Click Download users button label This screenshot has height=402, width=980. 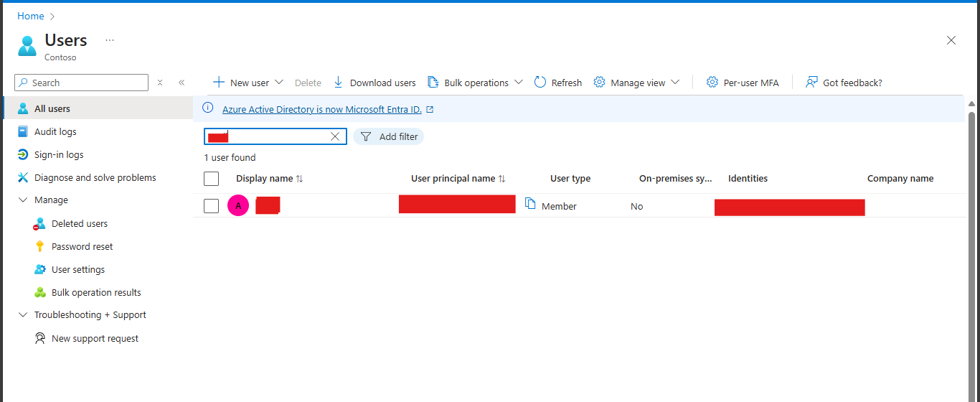click(x=383, y=83)
